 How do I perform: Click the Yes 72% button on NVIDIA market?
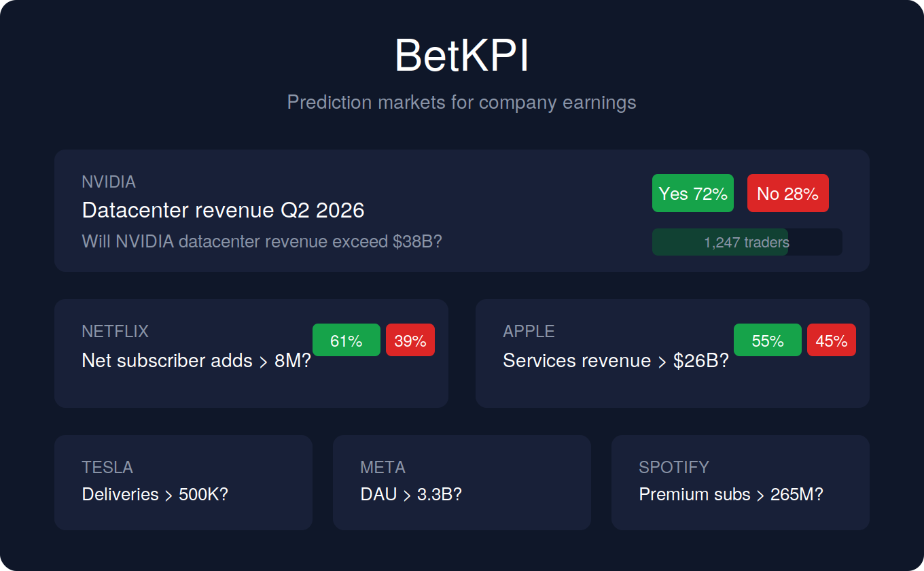click(692, 193)
